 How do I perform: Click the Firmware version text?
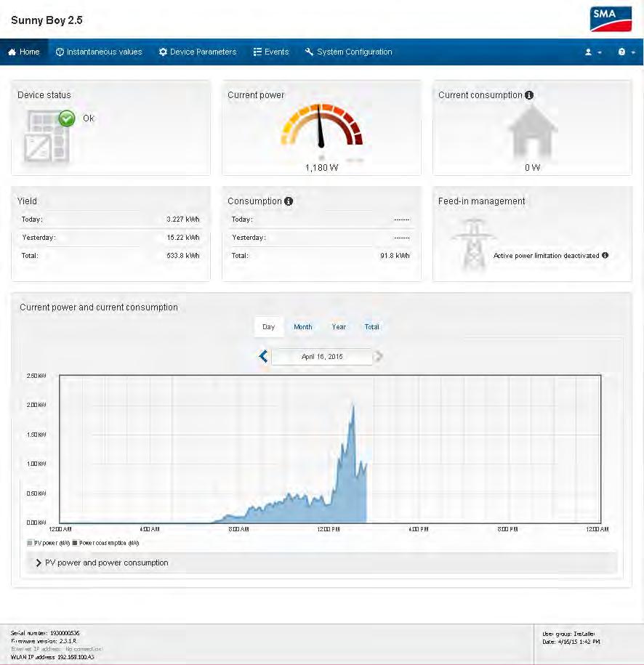44,641
